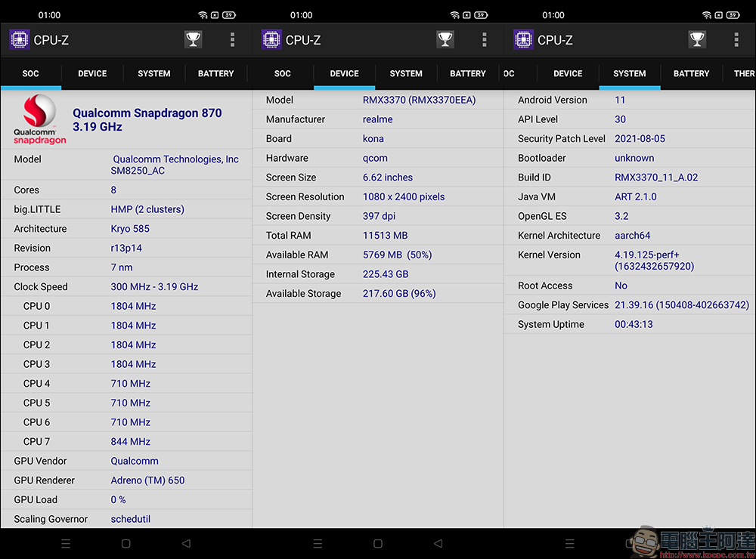Click the Root Access No value
The height and width of the screenshot is (559, 756).
pos(621,286)
